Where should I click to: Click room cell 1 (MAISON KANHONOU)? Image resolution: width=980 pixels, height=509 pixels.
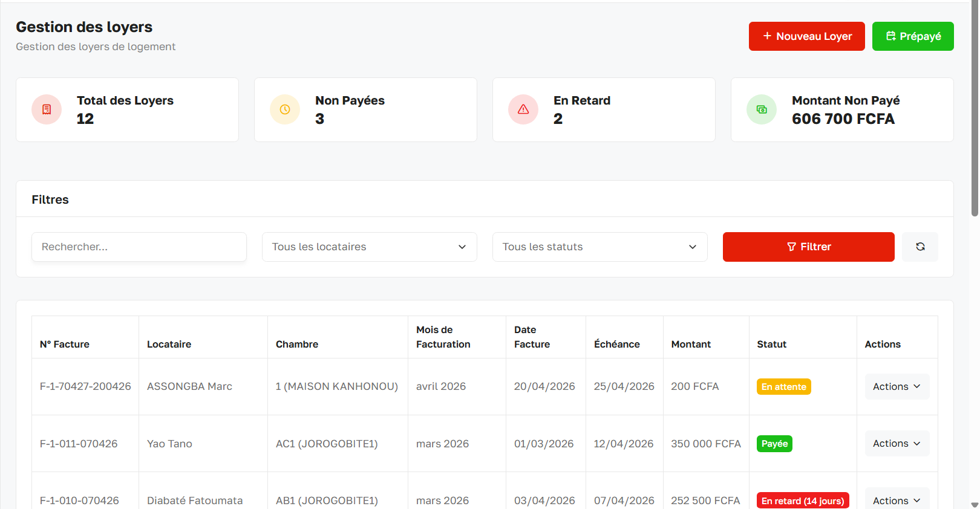pyautogui.click(x=337, y=386)
